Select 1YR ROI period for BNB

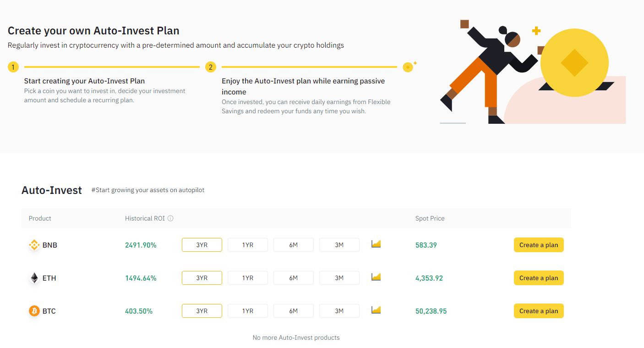coord(248,245)
